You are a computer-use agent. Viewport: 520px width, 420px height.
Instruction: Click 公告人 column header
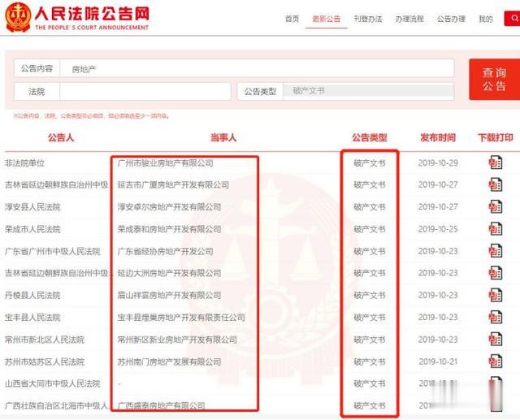tap(61, 137)
